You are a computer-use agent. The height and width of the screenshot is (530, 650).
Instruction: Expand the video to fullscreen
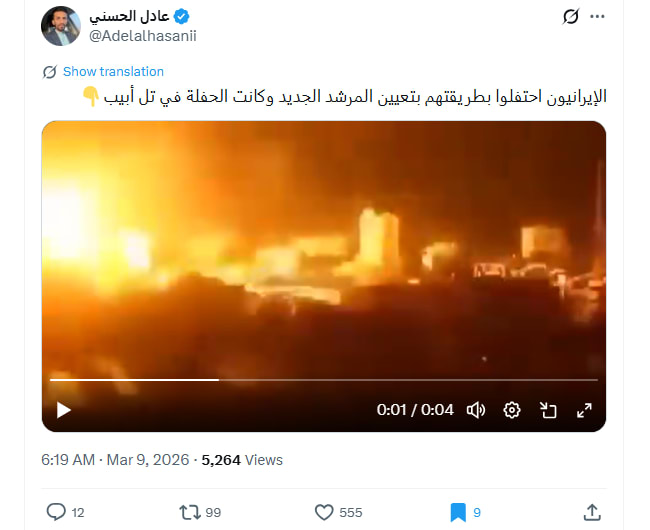tap(584, 410)
